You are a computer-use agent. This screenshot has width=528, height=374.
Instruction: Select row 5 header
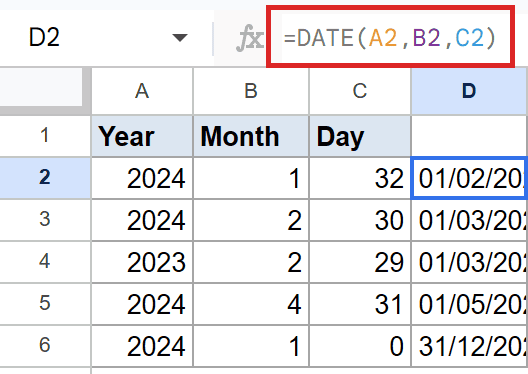pos(45,304)
